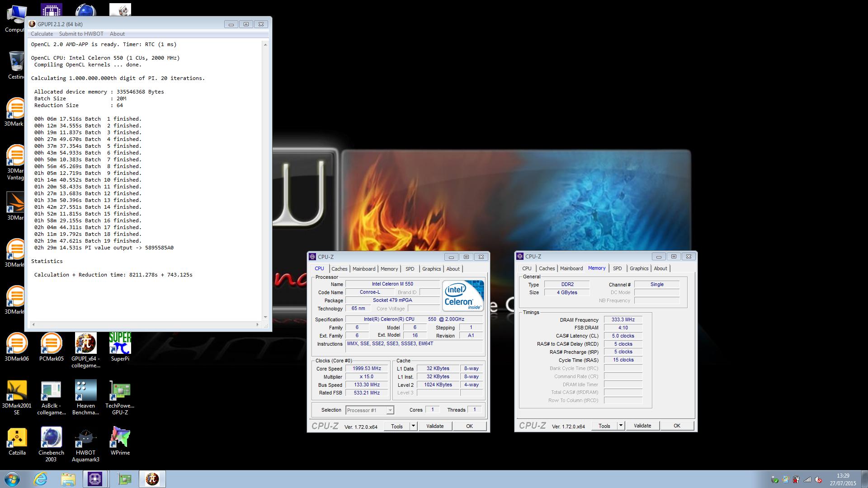Open SPD tab in right CPU-Z window

coord(617,268)
